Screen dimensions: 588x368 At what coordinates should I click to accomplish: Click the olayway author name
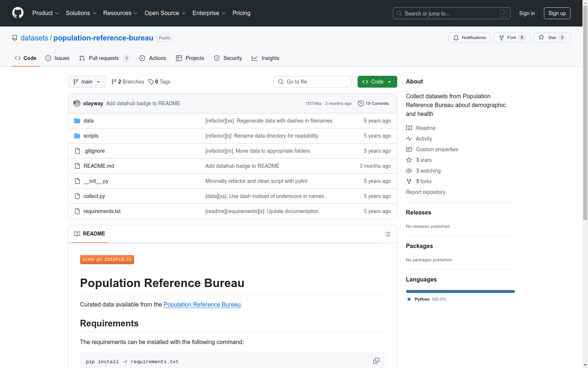(x=93, y=103)
